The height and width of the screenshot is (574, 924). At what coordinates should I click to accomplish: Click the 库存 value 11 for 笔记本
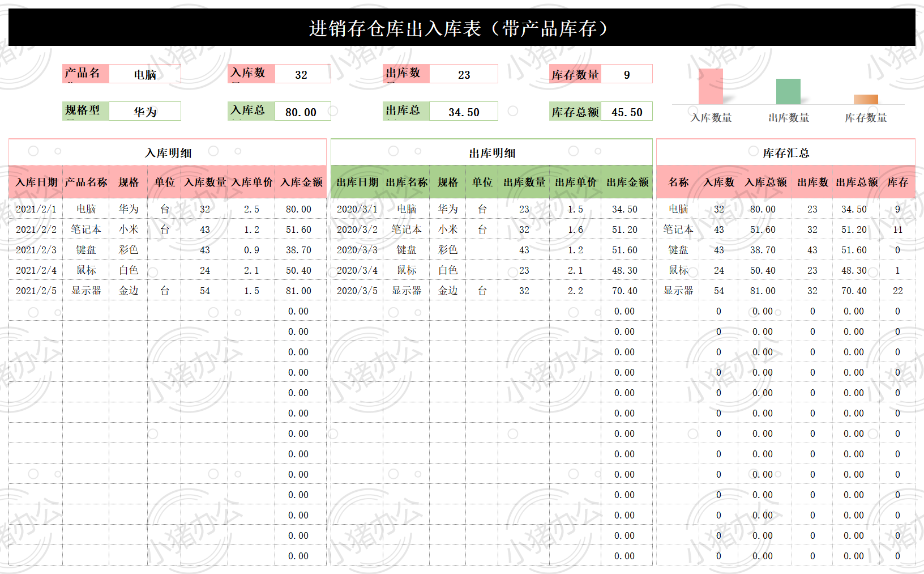[x=897, y=229]
